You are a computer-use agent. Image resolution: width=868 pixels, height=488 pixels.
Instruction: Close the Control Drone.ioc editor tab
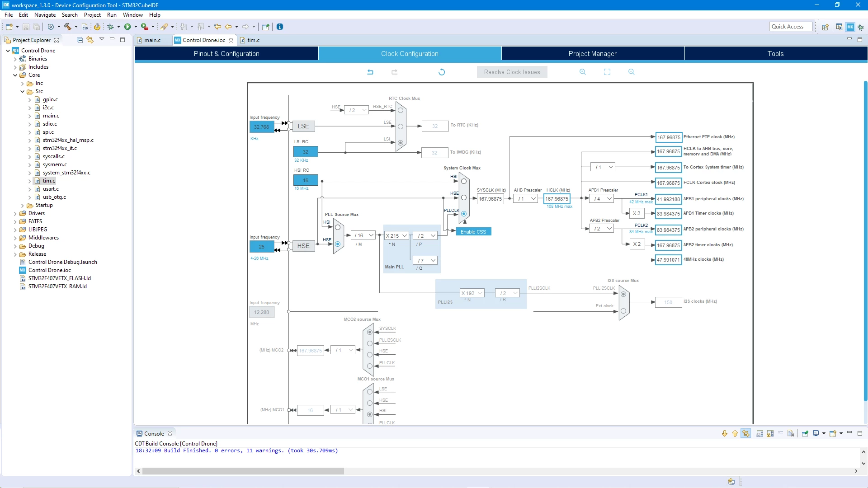(231, 40)
